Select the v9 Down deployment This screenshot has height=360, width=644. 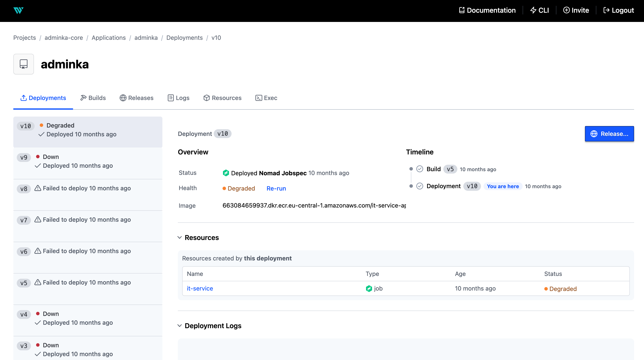tap(87, 162)
